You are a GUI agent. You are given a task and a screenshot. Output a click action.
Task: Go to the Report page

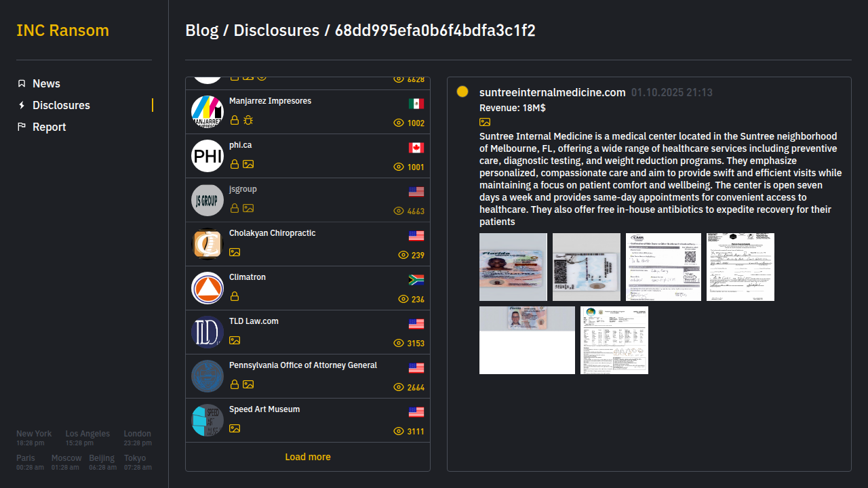[50, 127]
